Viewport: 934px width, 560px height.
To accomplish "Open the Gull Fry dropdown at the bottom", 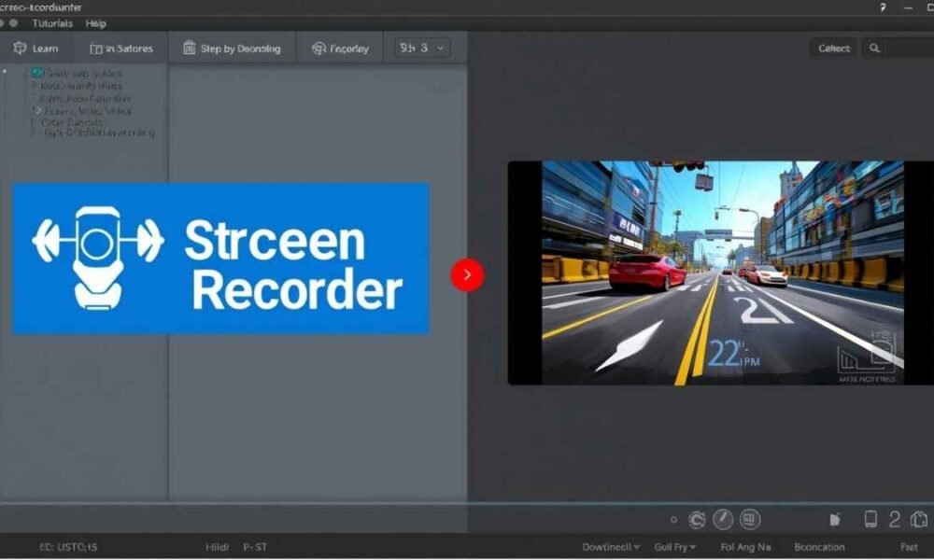I will [x=675, y=547].
